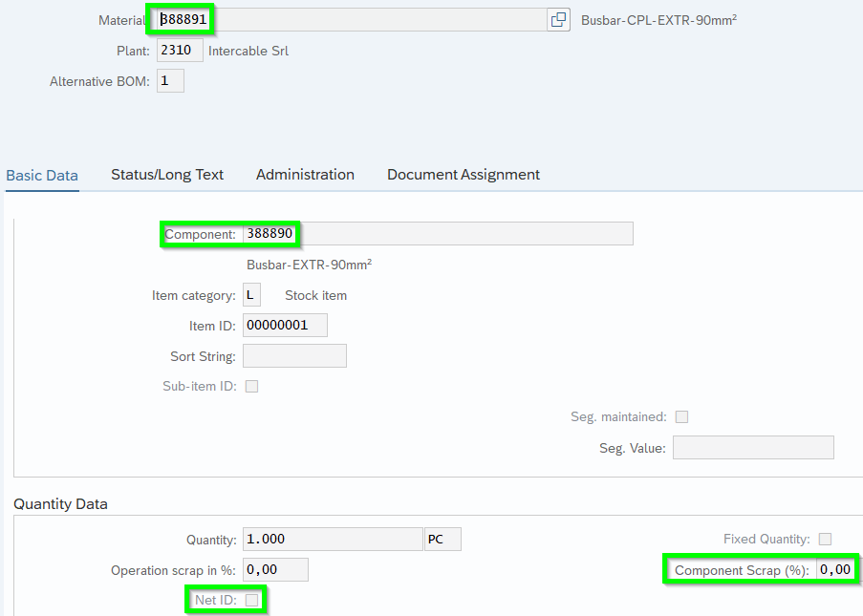Focus the Component field with 388890
Screen dimensions: 863x616
(x=437, y=234)
